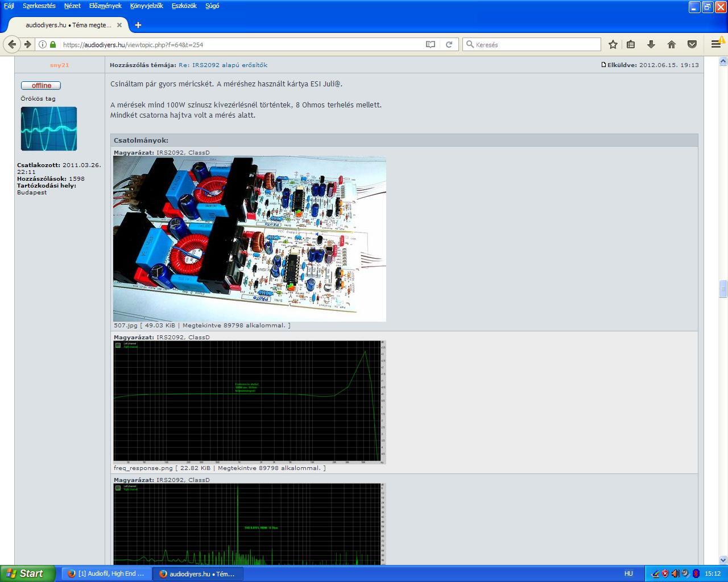Show bookmarks list icon
This screenshot has height=582, width=728.
(x=631, y=44)
